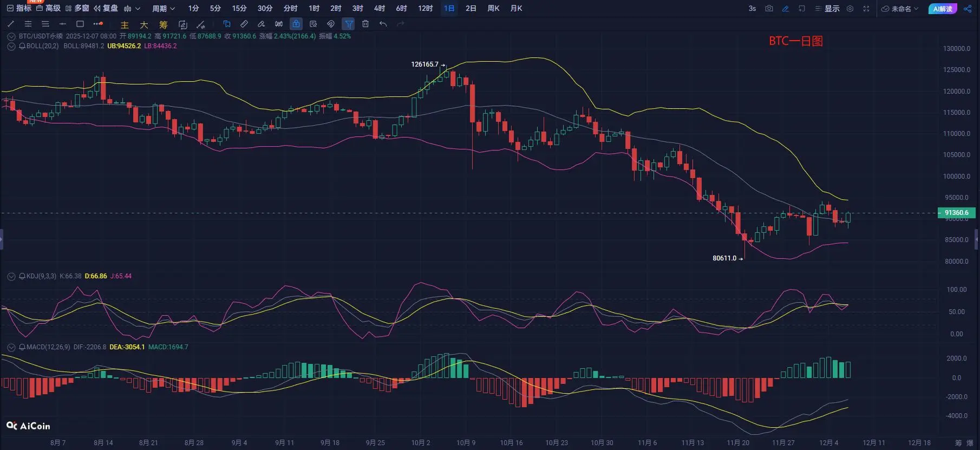Open the 显示 display options
The height and width of the screenshot is (450, 980).
827,9
